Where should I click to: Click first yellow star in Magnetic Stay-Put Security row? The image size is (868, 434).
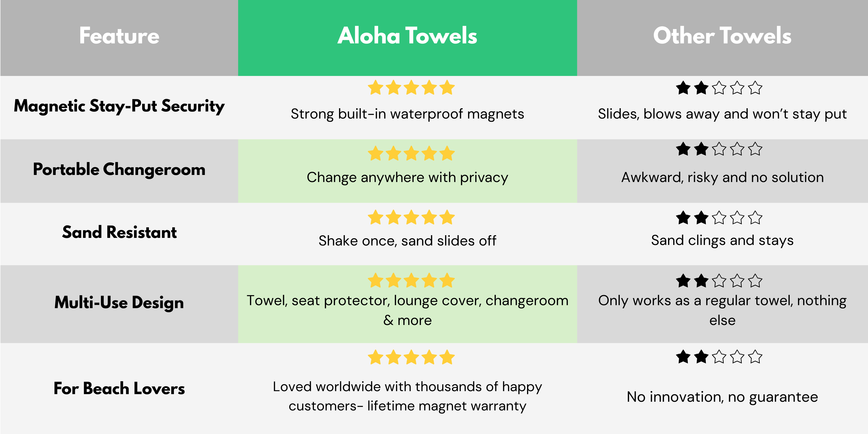point(375,88)
